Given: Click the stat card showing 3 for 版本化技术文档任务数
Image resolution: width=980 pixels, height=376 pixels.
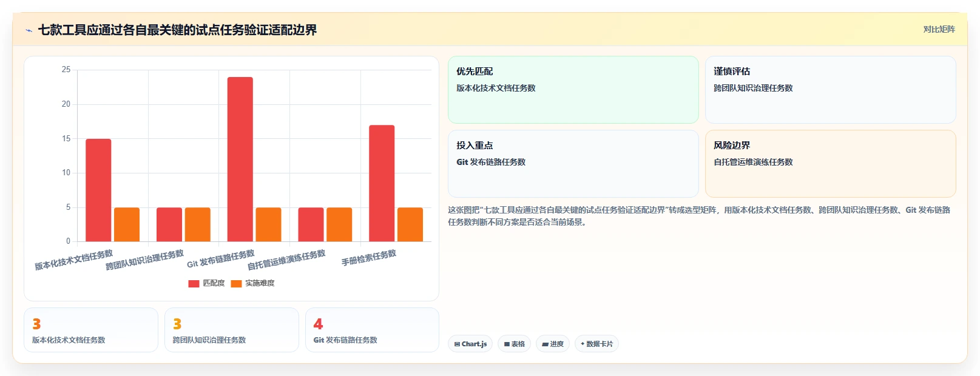Looking at the screenshot, I should (91, 330).
